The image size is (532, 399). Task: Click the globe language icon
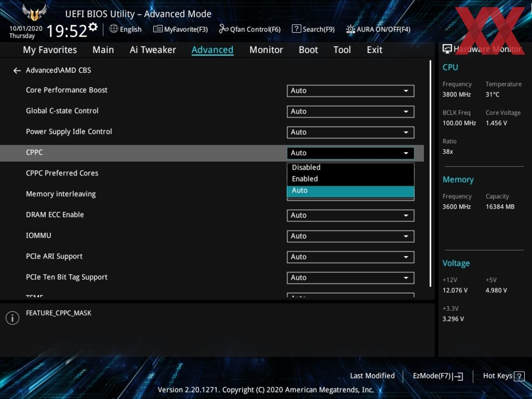[113, 29]
